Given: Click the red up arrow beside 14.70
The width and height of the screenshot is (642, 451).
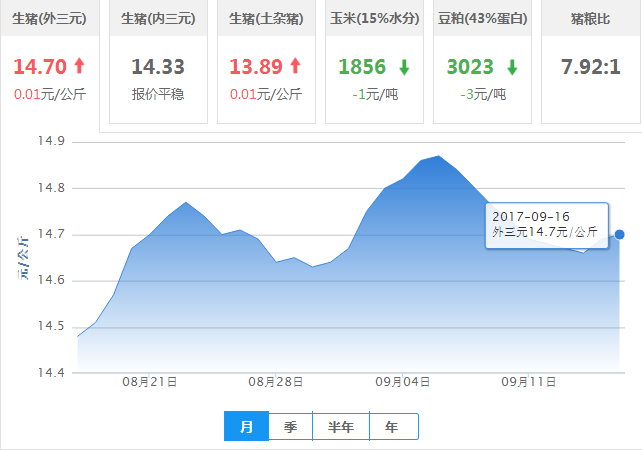Looking at the screenshot, I should pyautogui.click(x=79, y=65).
